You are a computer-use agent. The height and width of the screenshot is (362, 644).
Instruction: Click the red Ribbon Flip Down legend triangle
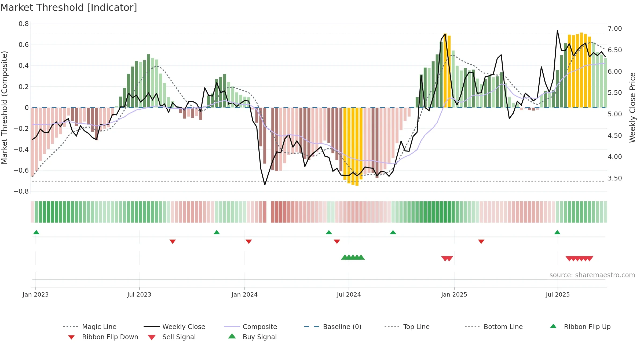pos(71,337)
